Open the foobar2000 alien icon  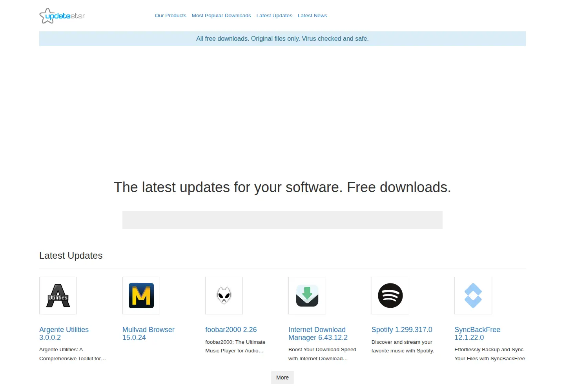point(224,296)
